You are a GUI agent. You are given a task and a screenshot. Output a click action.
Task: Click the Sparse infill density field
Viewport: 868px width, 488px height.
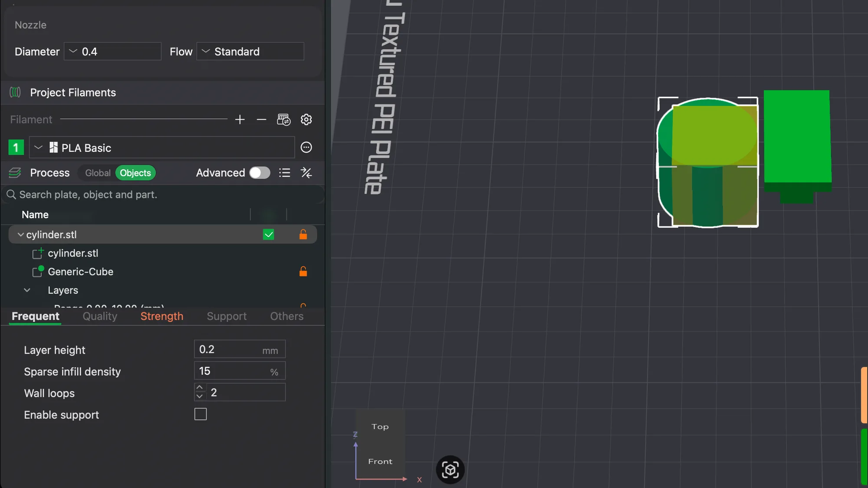240,371
